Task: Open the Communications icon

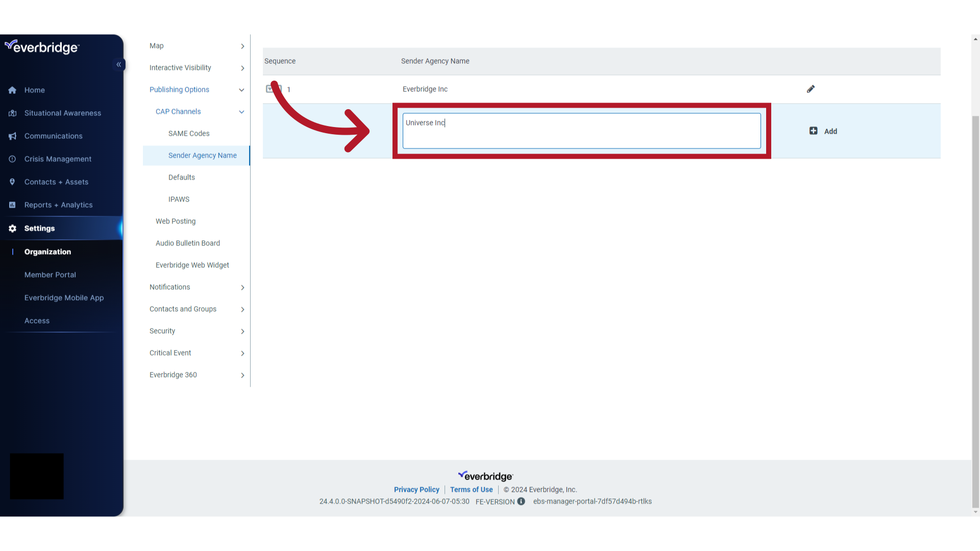Action: 12,136
